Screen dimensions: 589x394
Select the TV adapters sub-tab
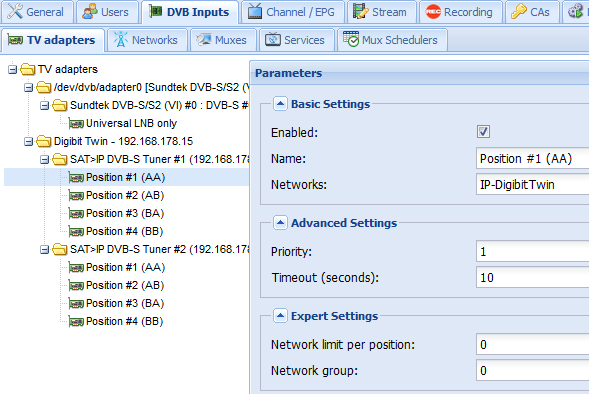[x=52, y=40]
